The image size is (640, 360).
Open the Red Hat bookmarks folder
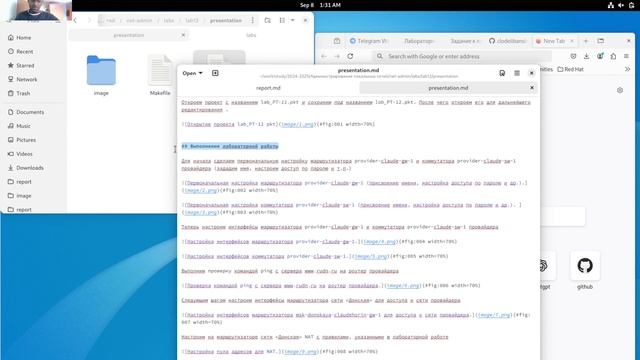coord(571,69)
